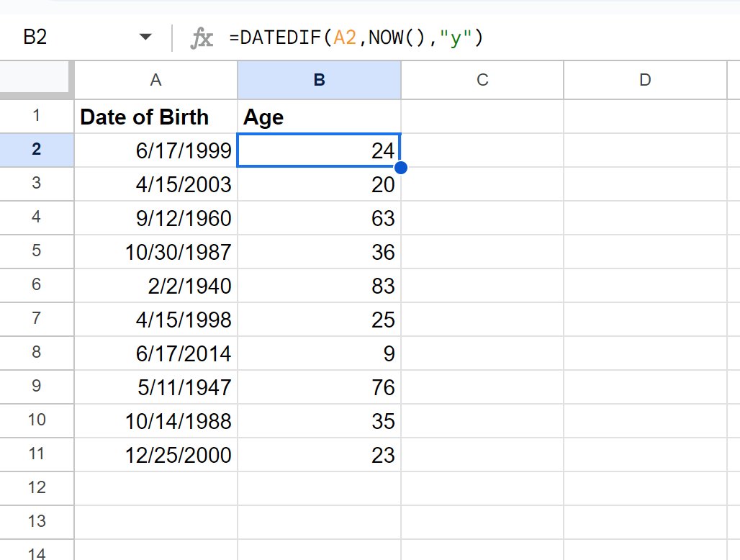The image size is (740, 560).
Task: Click the selected cell showing 24
Action: pyautogui.click(x=319, y=150)
